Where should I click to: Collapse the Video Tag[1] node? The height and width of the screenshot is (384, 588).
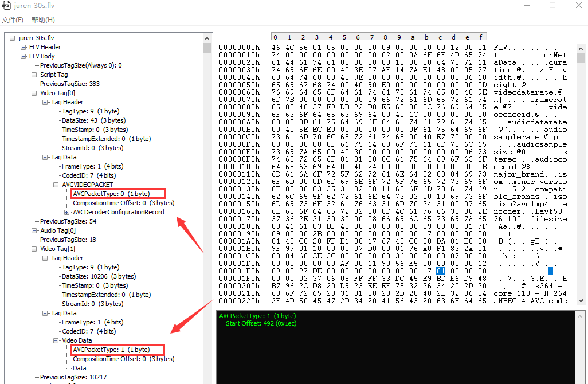[34, 249]
